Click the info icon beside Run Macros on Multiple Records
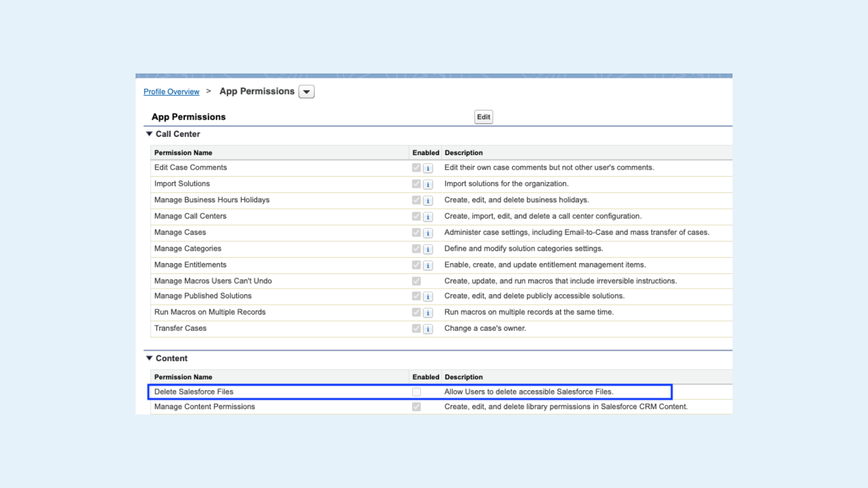Screen dimensions: 868x488 coord(428,313)
